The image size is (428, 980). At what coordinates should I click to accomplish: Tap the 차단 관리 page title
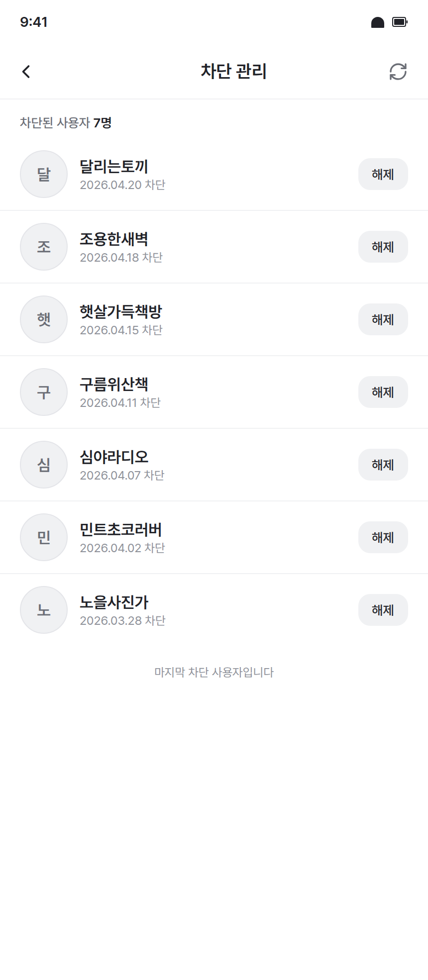pos(233,72)
